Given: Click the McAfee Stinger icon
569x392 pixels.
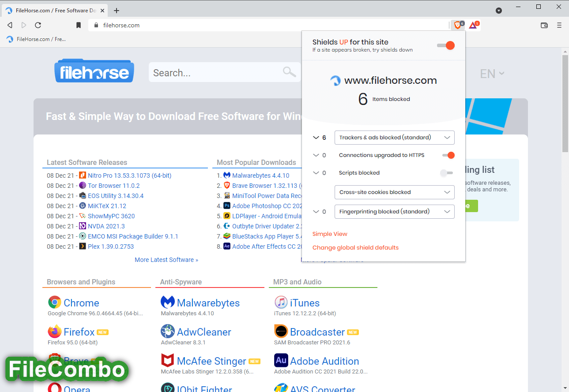Looking at the screenshot, I should point(168,361).
